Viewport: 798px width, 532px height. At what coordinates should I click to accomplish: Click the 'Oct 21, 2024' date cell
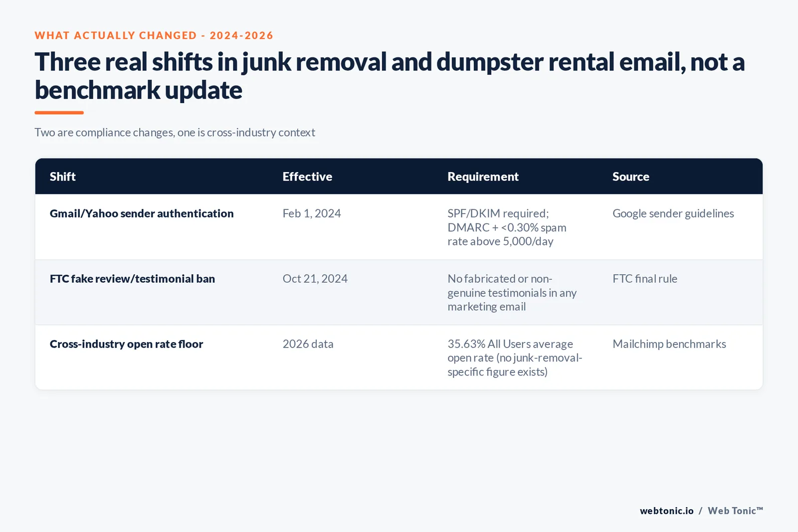tap(315, 279)
